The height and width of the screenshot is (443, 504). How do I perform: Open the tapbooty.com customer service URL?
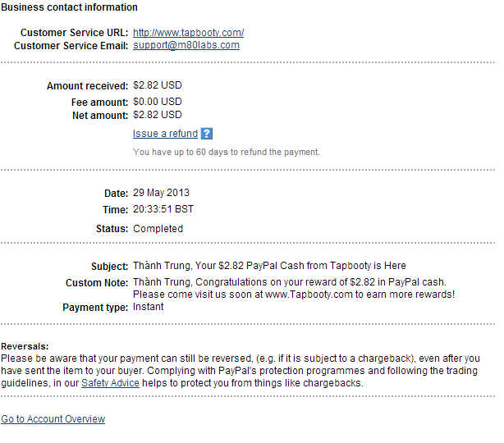pos(188,33)
